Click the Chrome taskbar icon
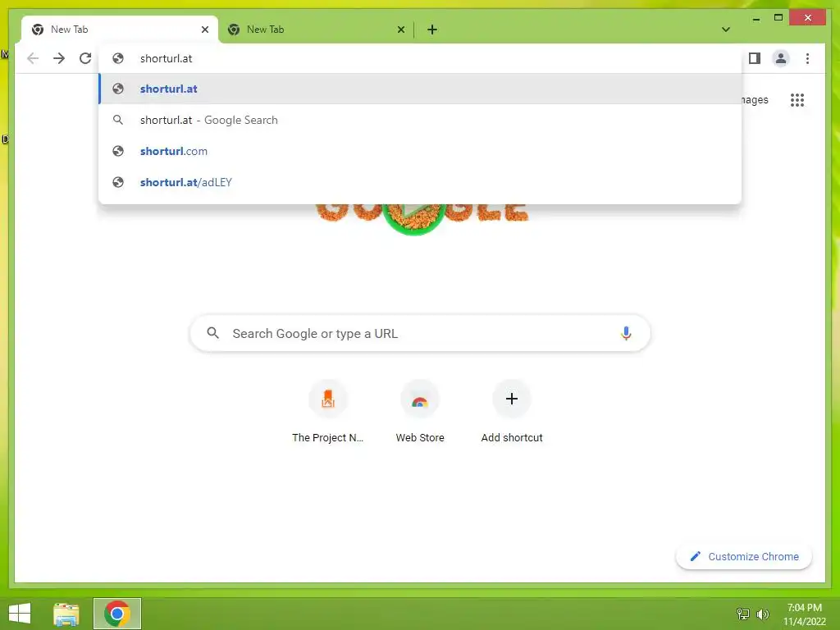Screen dimensions: 840x630 click(x=117, y=614)
